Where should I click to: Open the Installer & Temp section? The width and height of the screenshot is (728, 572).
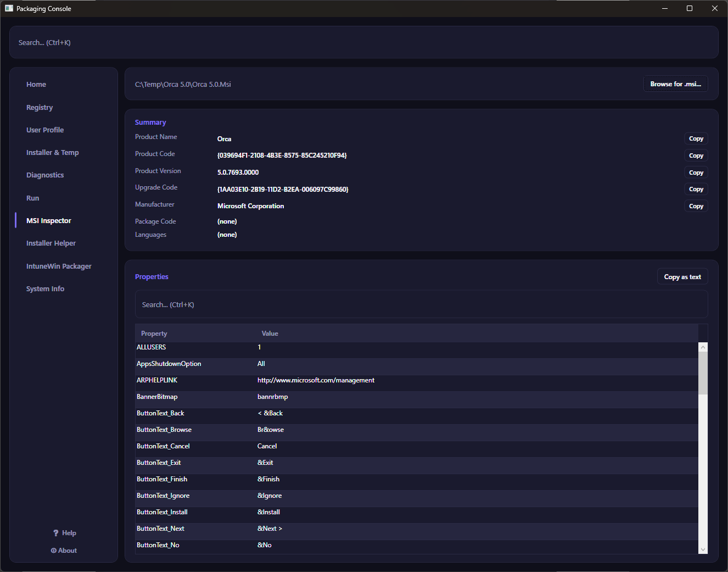(53, 152)
